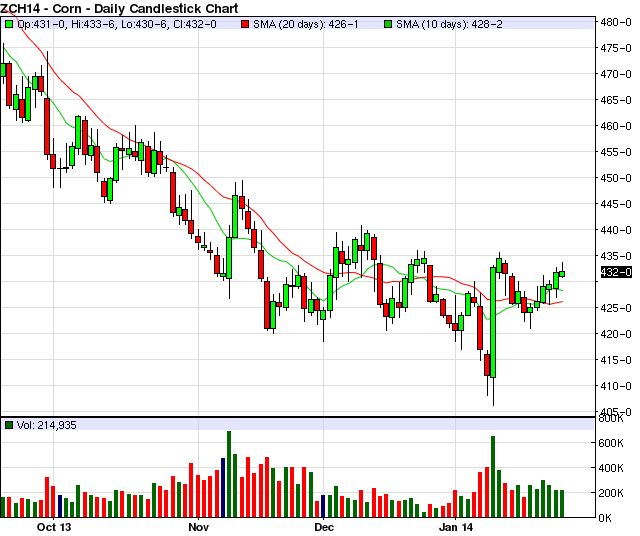Click the 400K volume axis label
This screenshot has height=536, width=640.
coord(611,468)
